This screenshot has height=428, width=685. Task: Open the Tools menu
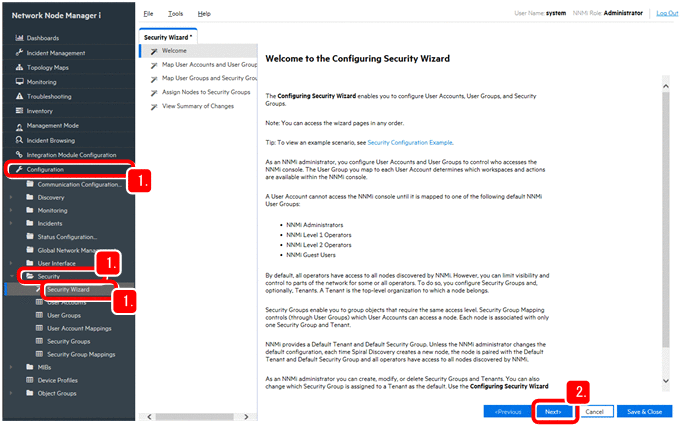point(175,14)
